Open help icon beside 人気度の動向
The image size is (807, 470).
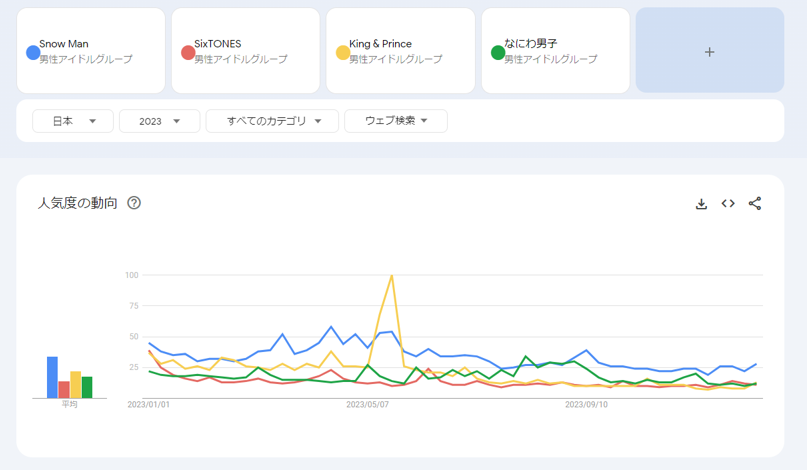[134, 203]
